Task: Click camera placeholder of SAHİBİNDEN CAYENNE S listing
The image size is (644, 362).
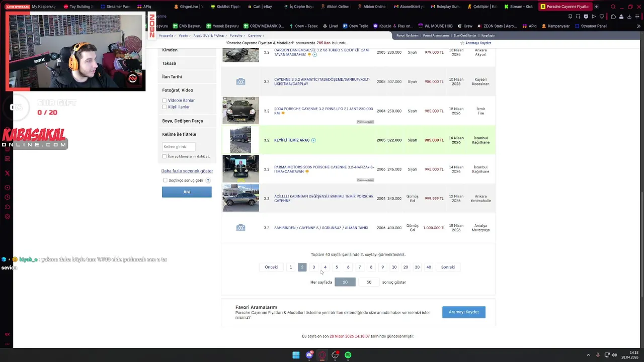Action: pos(240,228)
